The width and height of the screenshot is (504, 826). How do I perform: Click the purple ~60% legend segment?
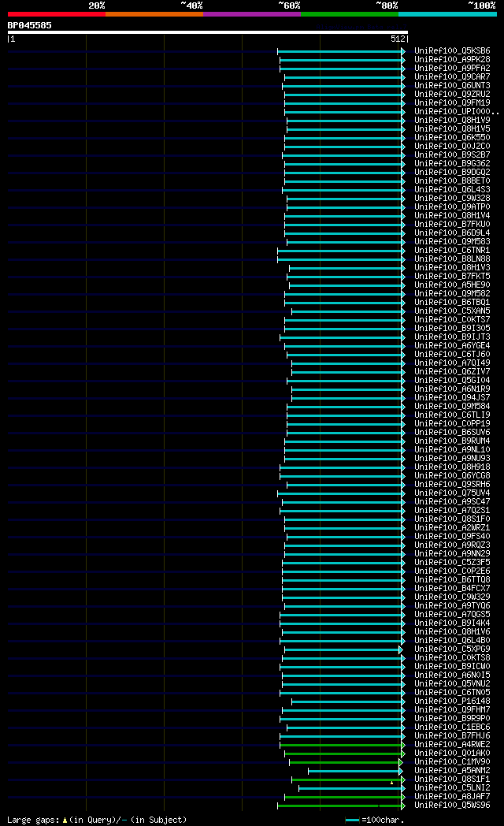[x=252, y=14]
